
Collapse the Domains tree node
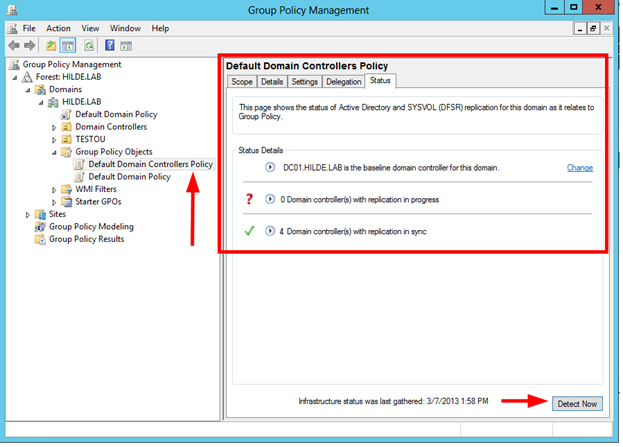[28, 90]
